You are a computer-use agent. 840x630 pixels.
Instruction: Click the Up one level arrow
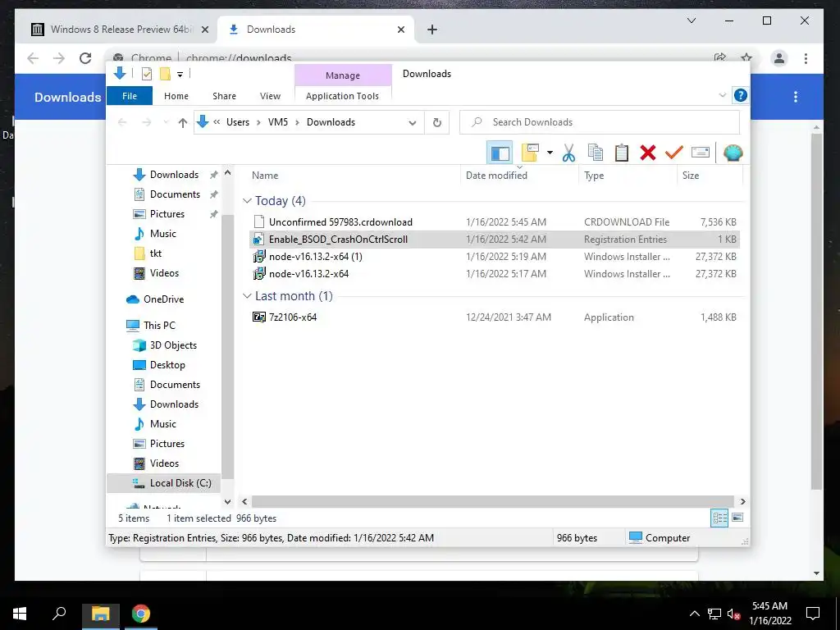183,123
